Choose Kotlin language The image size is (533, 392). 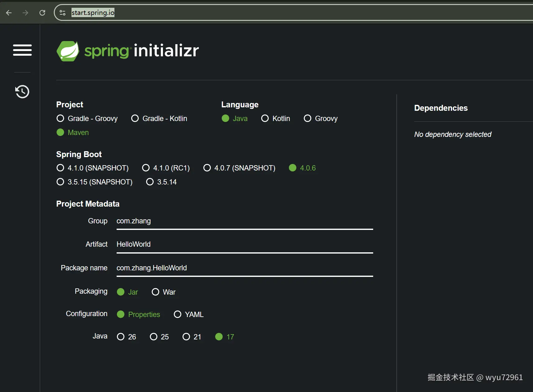(276, 119)
